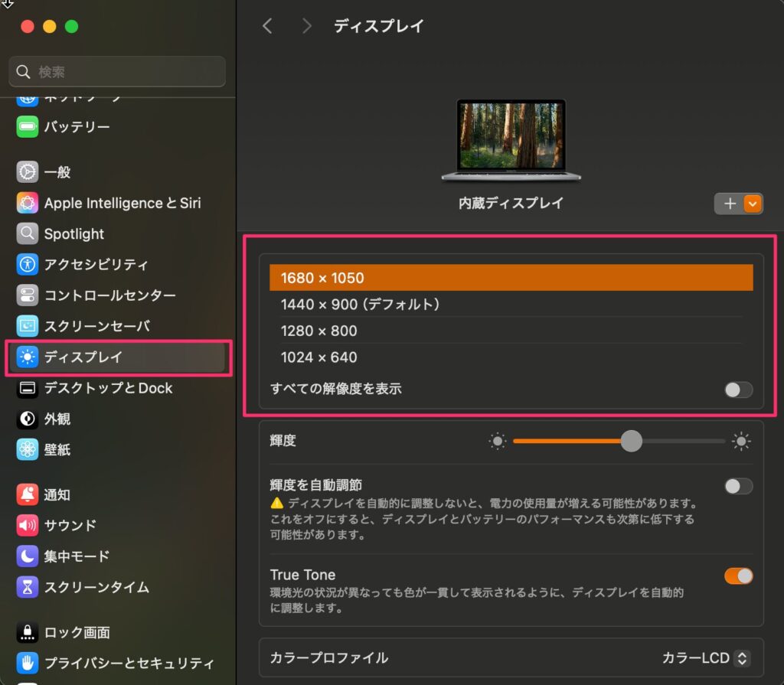784x685 pixels.
Task: Enable the show all resolutions (すべての解像度を表示) toggle
Action: tap(738, 390)
